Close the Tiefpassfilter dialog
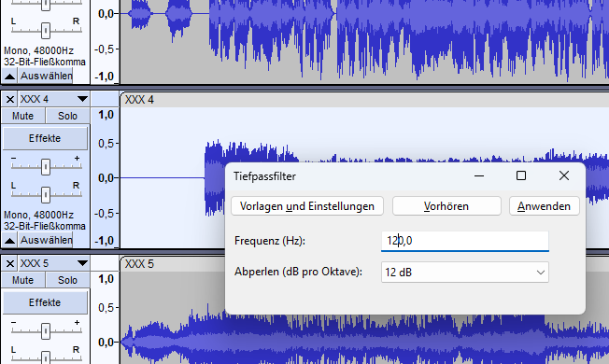The image size is (609, 364). point(564,175)
